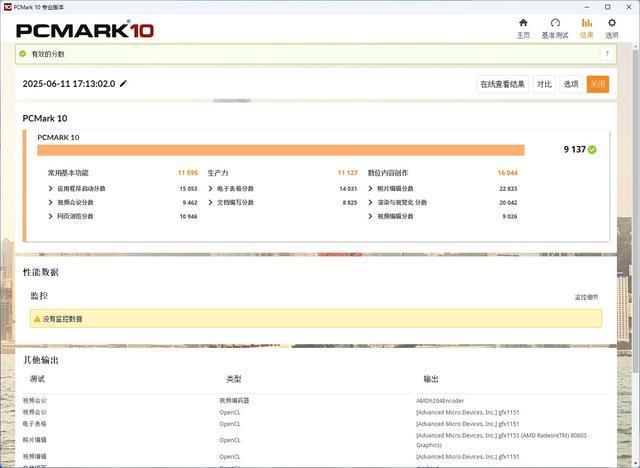Minimize the PCMark 10 window
Screen dimensions: 640x468
pyautogui.click(x=587, y=7)
